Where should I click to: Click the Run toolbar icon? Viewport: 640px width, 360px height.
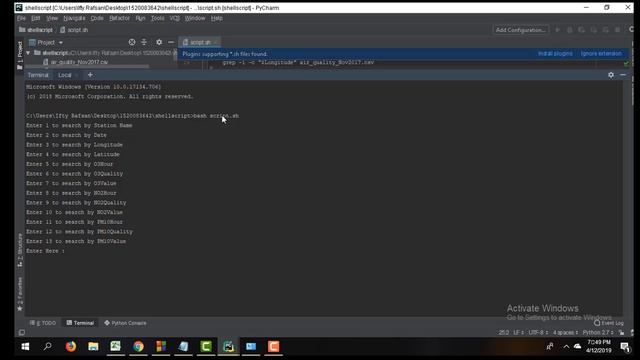click(558, 30)
